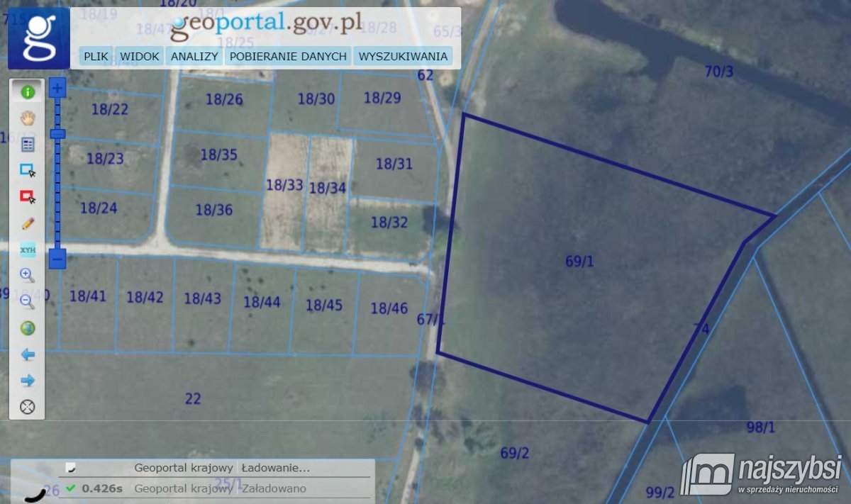The image size is (851, 504).
Task: Select the zoom-out magnifier tool
Action: [27, 301]
